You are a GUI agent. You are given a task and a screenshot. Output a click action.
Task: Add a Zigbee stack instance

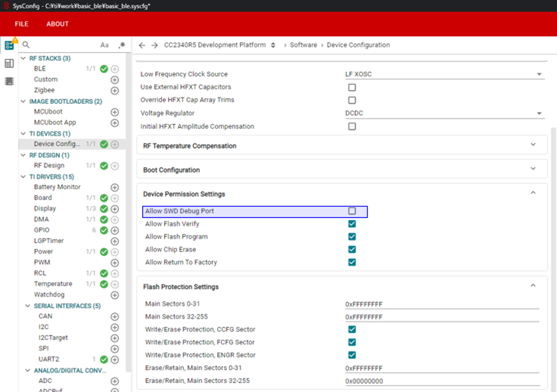115,90
